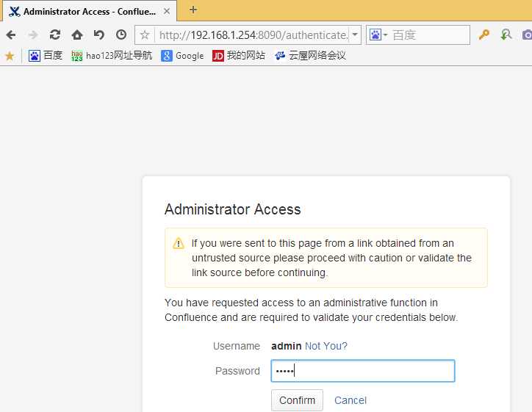Open the hao123网址导航 bookmark
Image resolution: width=532 pixels, height=412 pixels.
click(x=112, y=55)
